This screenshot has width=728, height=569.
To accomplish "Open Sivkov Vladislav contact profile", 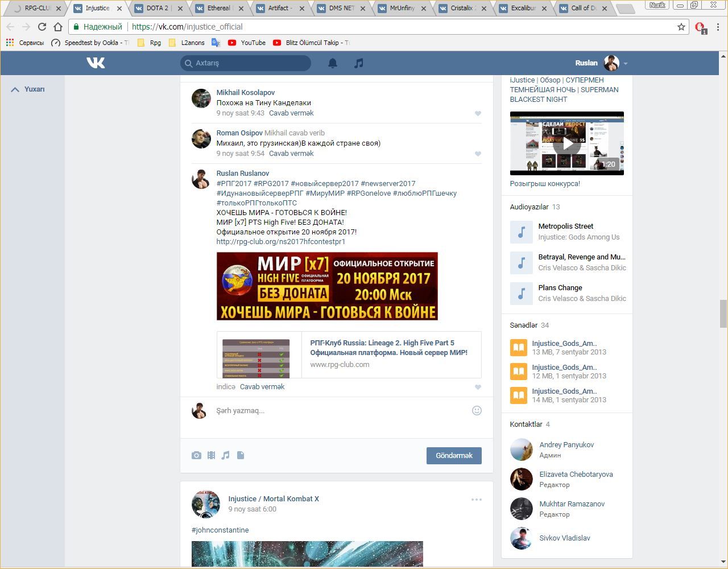I will [x=565, y=538].
